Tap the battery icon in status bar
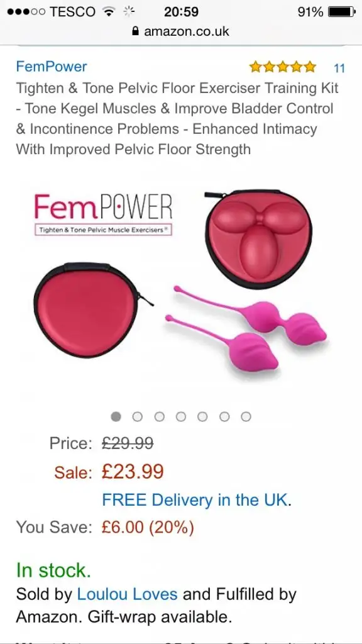The width and height of the screenshot is (362, 644). (x=341, y=12)
